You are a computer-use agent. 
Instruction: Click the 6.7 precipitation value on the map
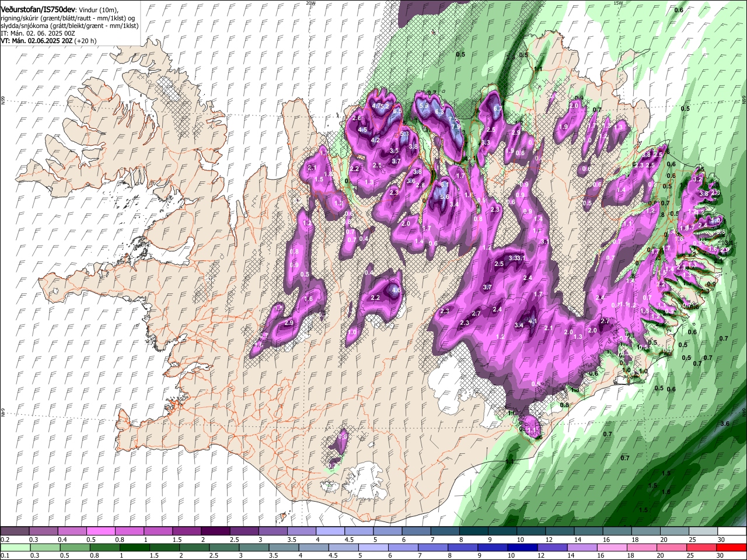pyautogui.click(x=498, y=108)
